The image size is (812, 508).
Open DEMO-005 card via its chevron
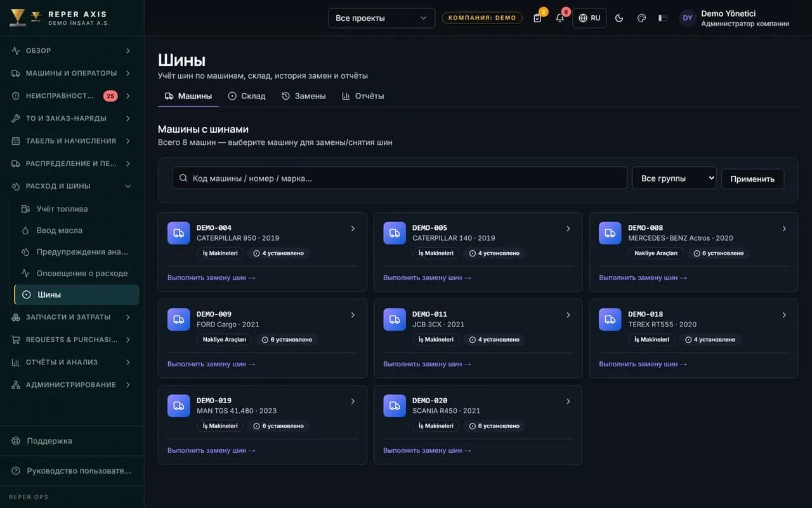coord(568,229)
